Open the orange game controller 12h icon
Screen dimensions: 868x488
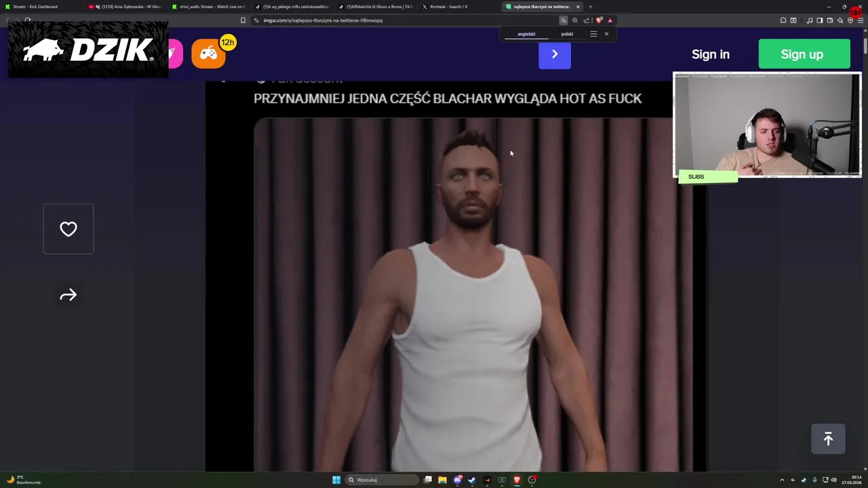tap(209, 54)
